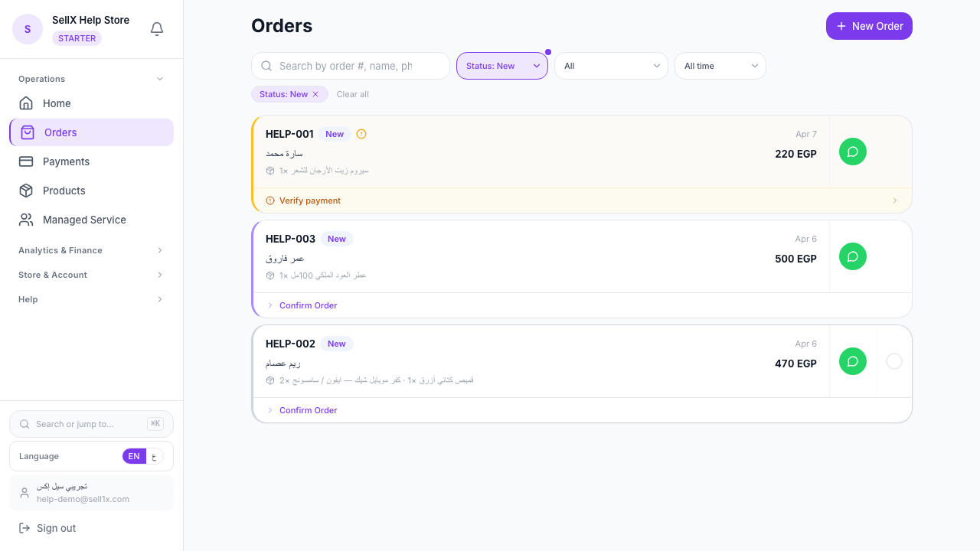Click the warning icon beside HELP-001
The width and height of the screenshot is (980, 551).
361,134
